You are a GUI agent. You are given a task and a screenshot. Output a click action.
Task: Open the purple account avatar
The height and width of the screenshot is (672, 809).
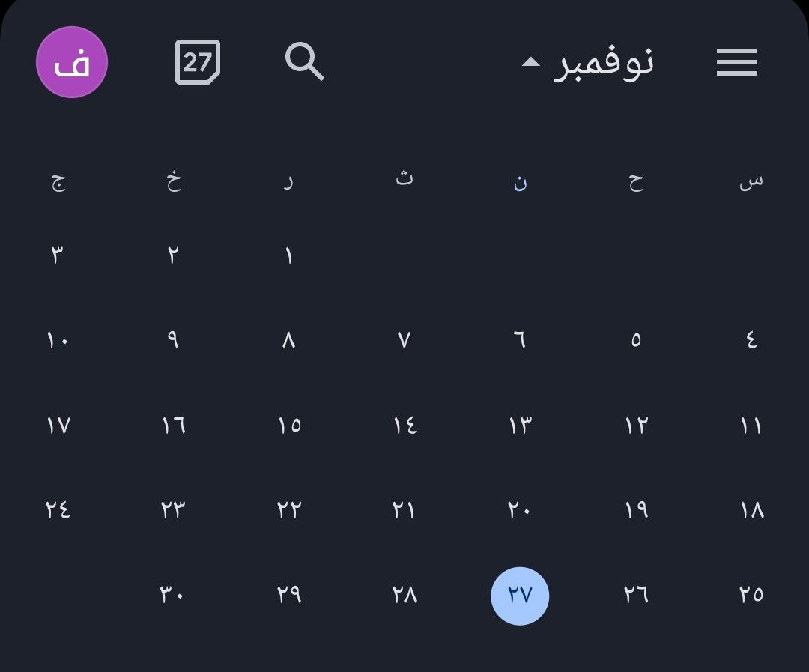pos(72,62)
